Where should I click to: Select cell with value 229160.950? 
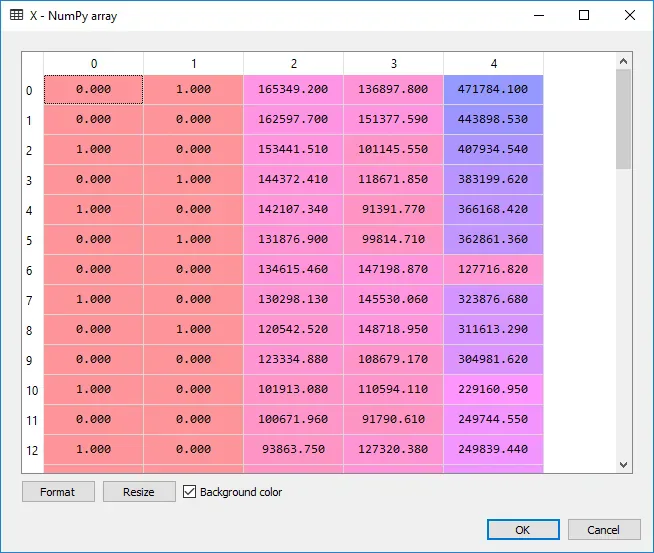click(494, 390)
